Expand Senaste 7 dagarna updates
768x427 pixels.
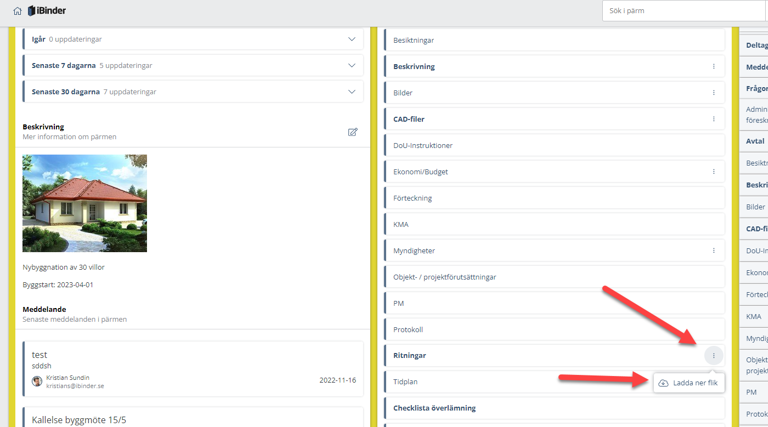point(193,66)
